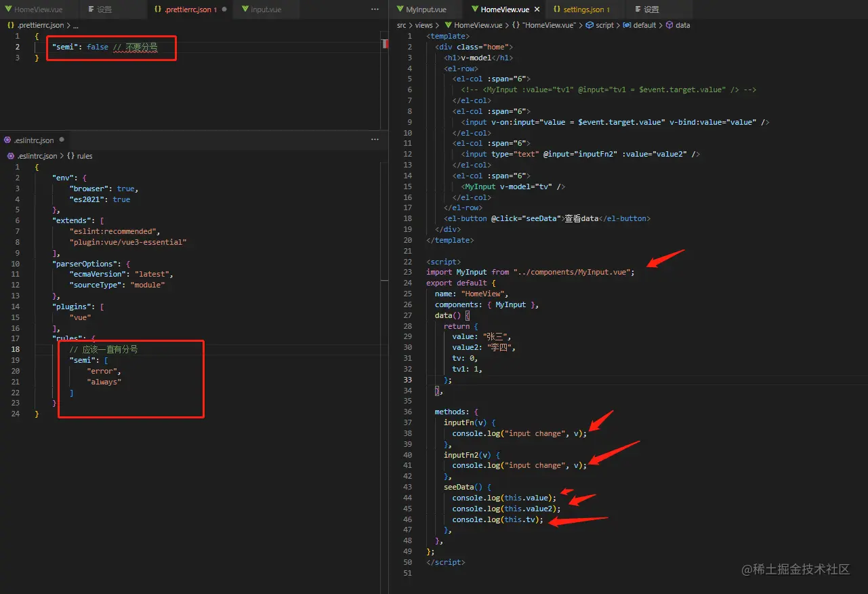Click the import MyInput statement
Image resolution: width=868 pixels, height=594 pixels.
pyautogui.click(x=531, y=272)
